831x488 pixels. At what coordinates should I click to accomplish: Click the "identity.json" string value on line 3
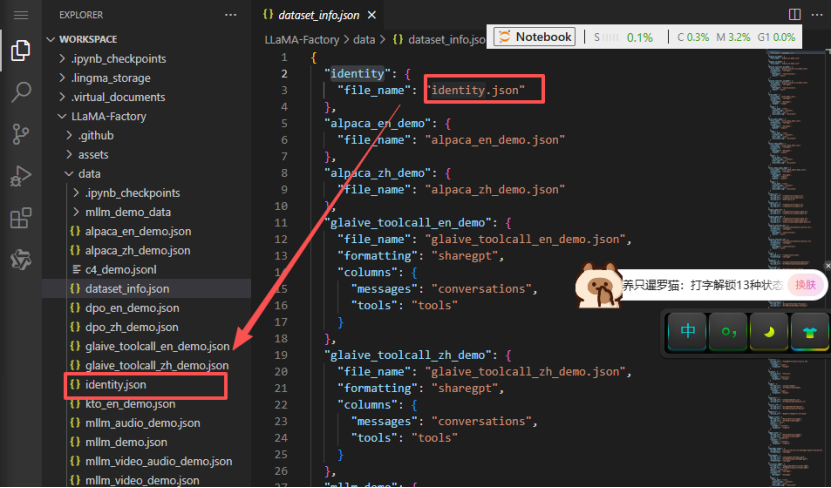point(475,90)
